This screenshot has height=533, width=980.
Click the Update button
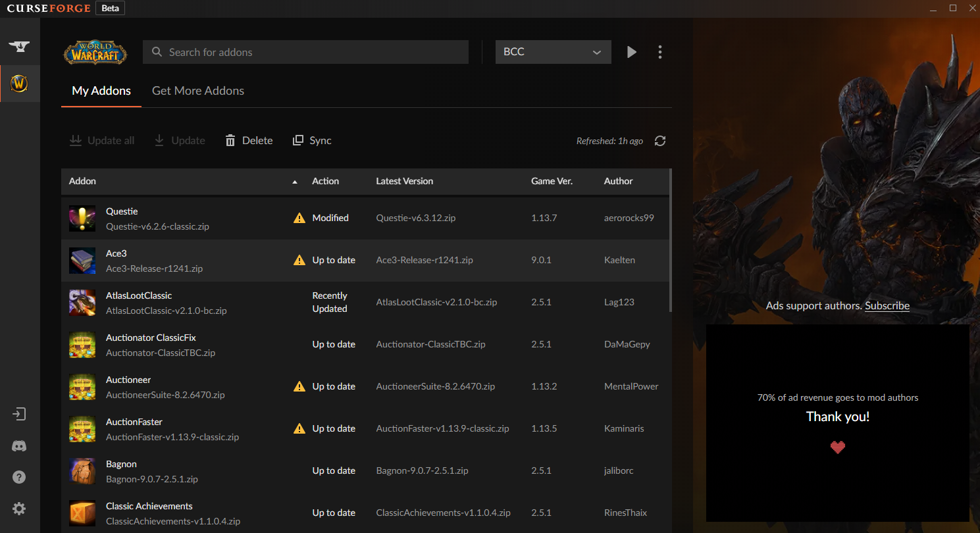coord(179,140)
